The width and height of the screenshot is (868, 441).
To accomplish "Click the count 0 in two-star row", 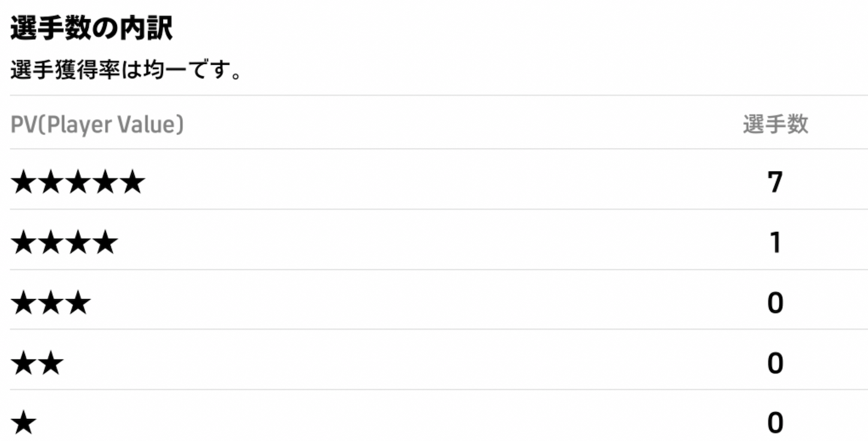I will point(775,364).
